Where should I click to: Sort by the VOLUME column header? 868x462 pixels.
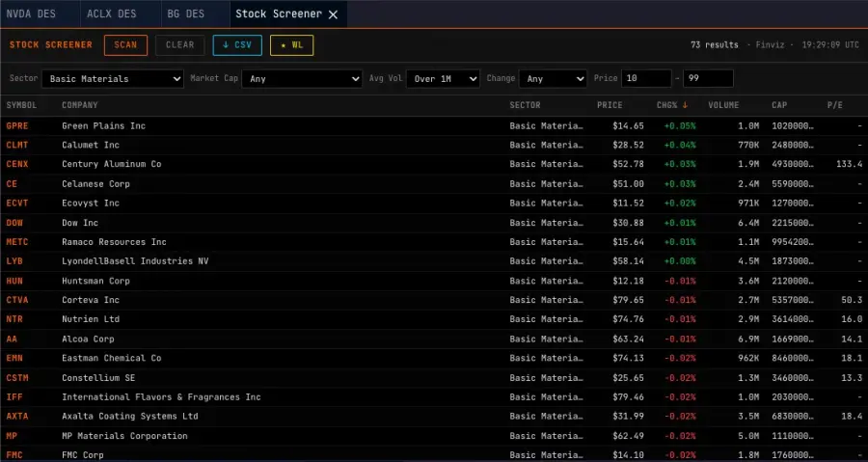[x=723, y=105]
